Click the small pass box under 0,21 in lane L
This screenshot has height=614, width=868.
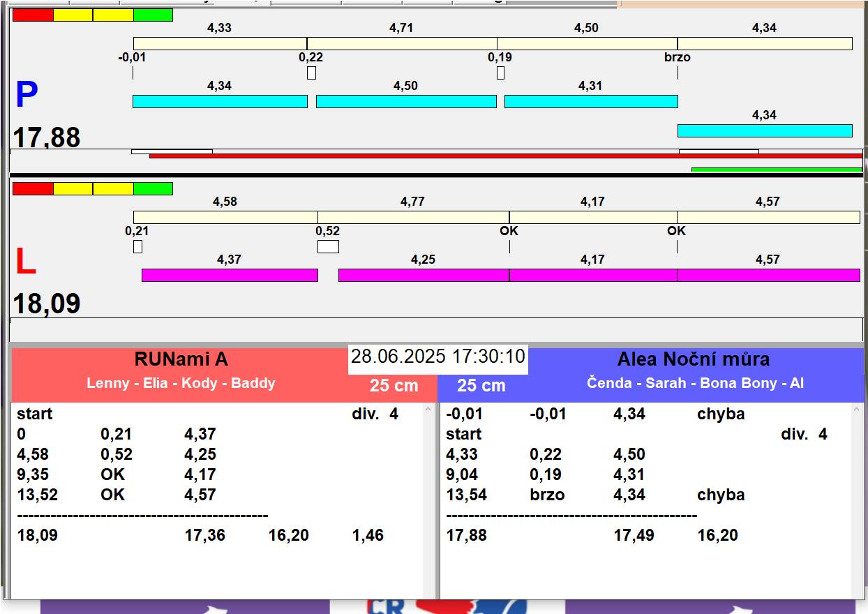point(137,246)
